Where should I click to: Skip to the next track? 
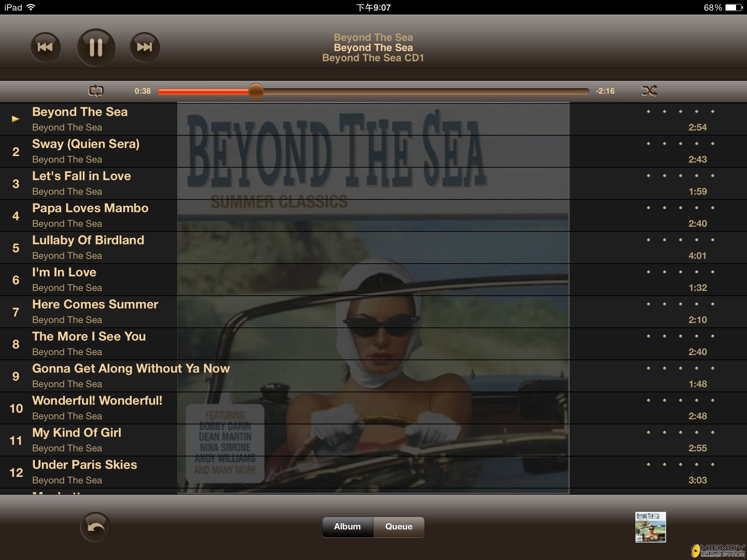144,47
